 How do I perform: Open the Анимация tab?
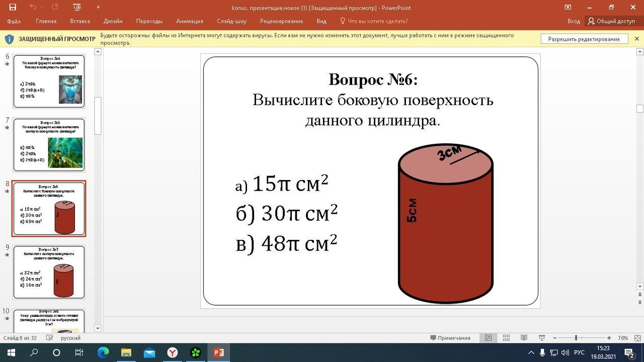(190, 21)
